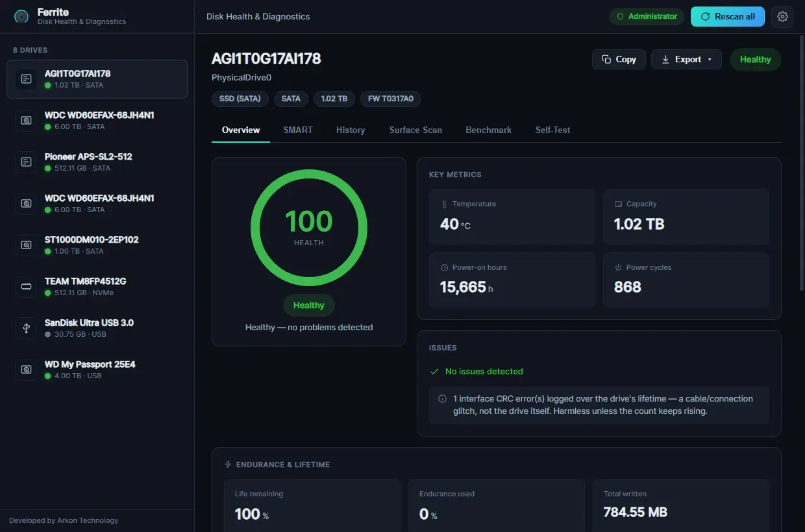Click the 868 power cycles value

(628, 287)
